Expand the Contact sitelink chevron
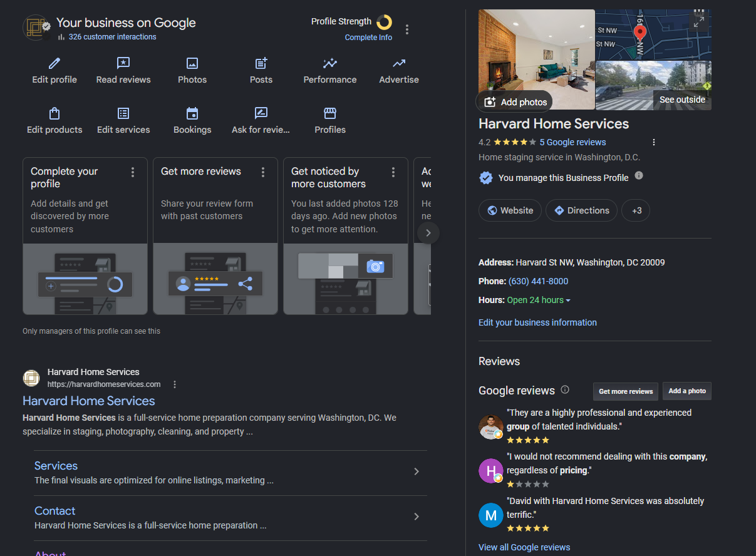The image size is (756, 556). (x=417, y=517)
